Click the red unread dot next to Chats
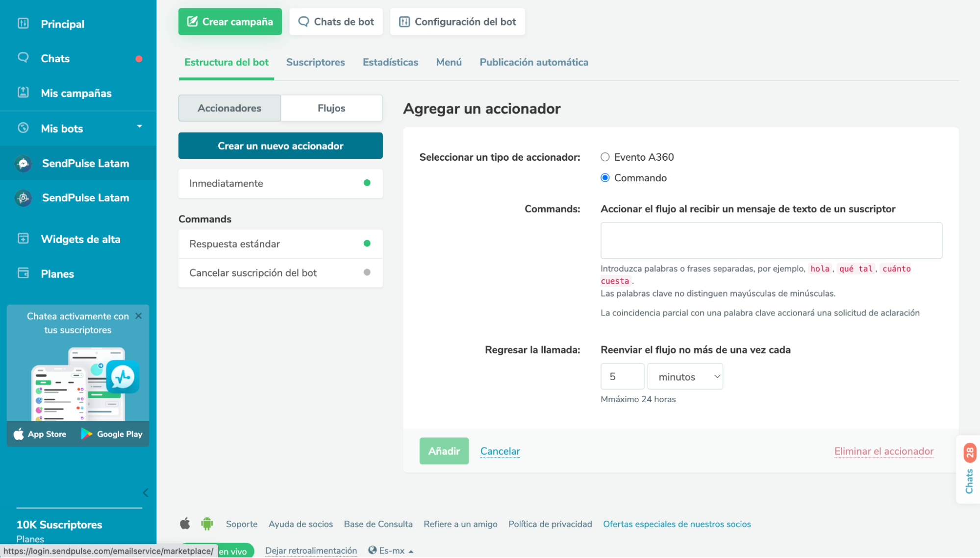This screenshot has width=980, height=558. click(x=139, y=59)
